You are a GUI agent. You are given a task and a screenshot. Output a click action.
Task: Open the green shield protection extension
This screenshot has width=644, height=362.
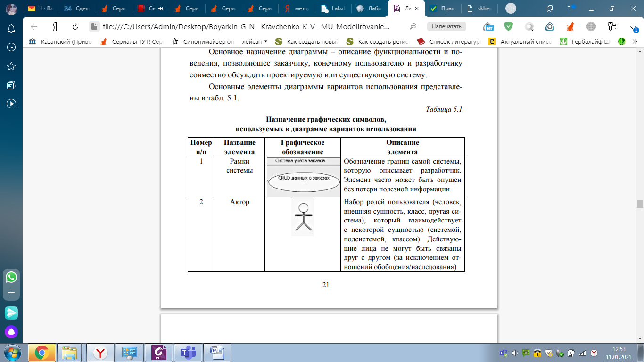tap(508, 26)
